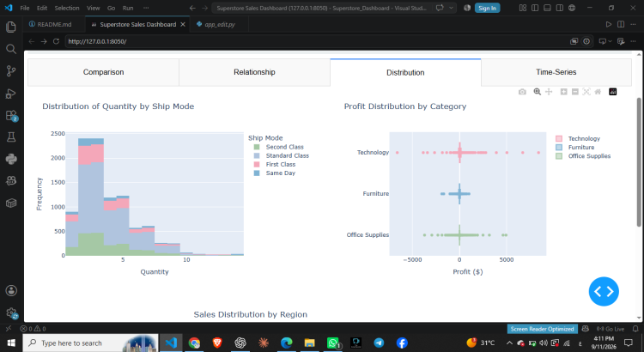The image size is (644, 352).
Task: Go forward in the preview browser
Action: pos(44,41)
